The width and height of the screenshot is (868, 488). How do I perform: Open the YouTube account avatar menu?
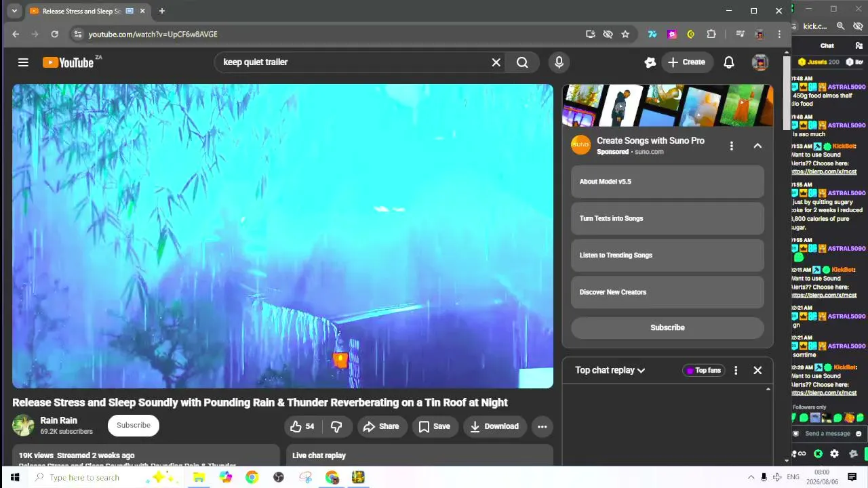(760, 62)
